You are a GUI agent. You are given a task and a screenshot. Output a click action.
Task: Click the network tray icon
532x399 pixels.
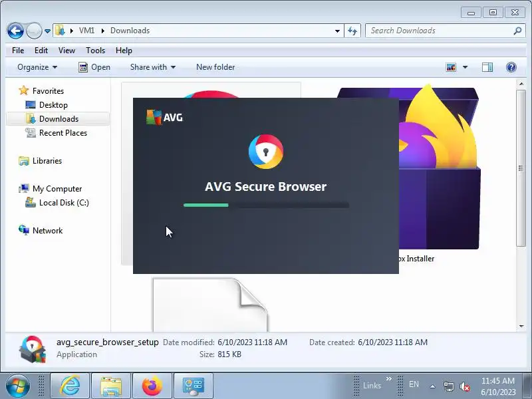448,386
